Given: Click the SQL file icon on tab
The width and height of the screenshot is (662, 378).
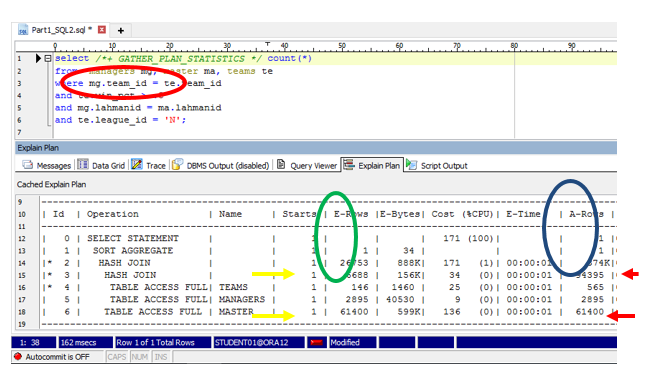Looking at the screenshot, I should coord(23,30).
